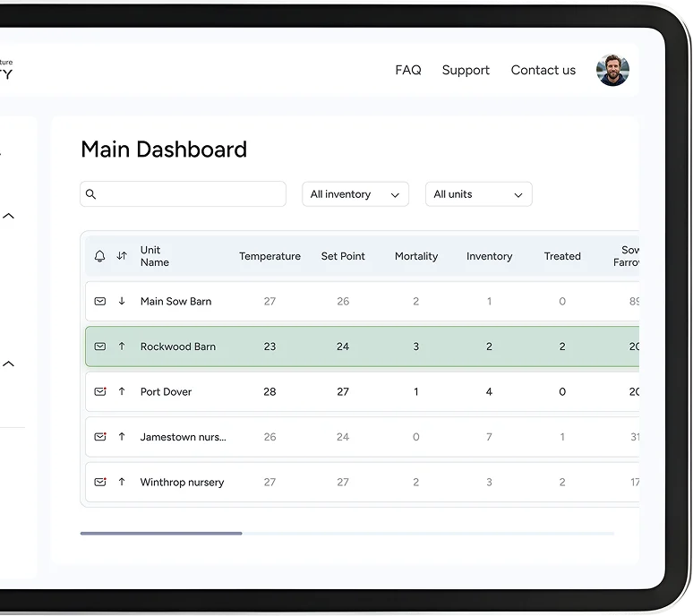Go to Support

[466, 70]
